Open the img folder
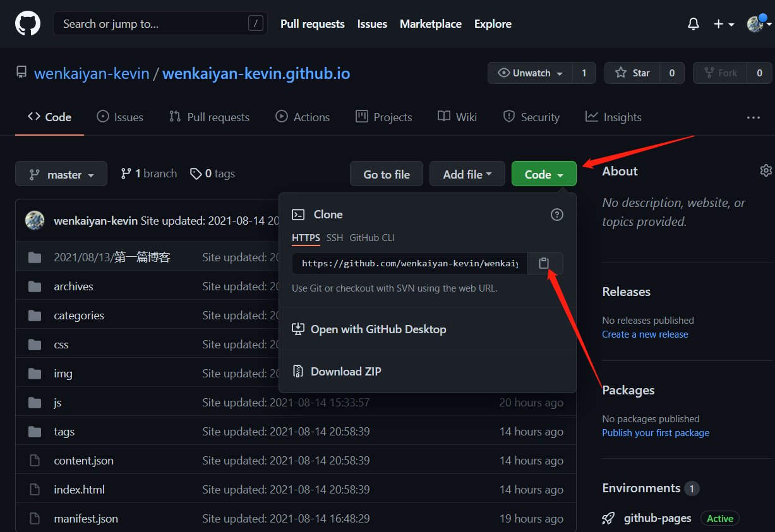This screenshot has width=775, height=532. 63,374
